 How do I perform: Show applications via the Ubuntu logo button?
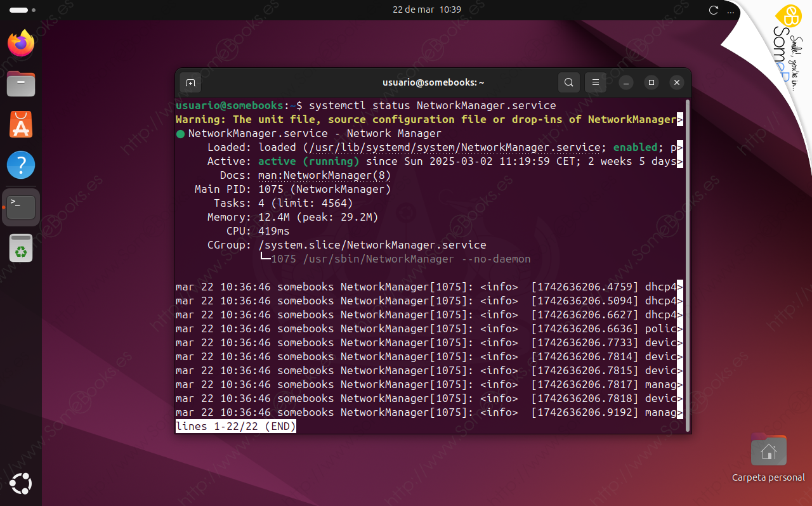[21, 484]
